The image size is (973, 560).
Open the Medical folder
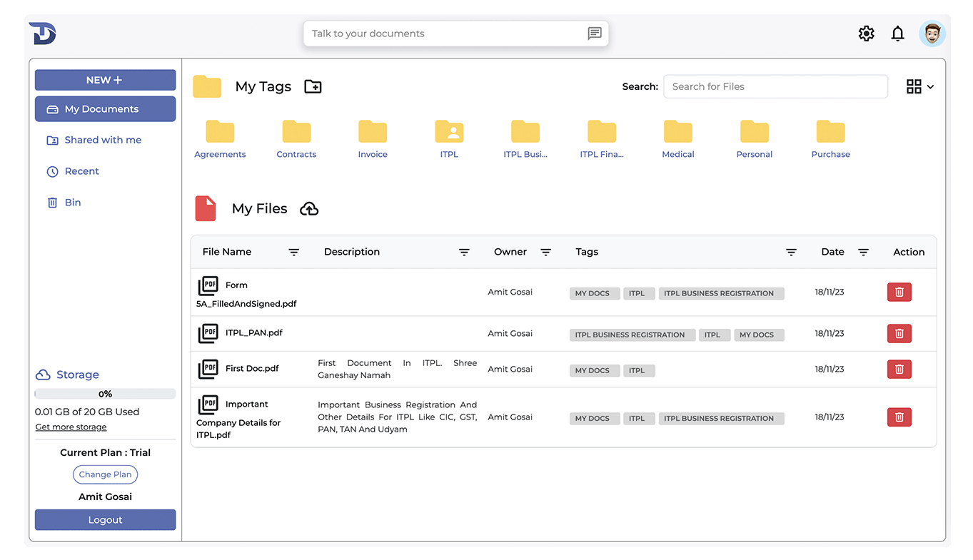click(x=678, y=139)
